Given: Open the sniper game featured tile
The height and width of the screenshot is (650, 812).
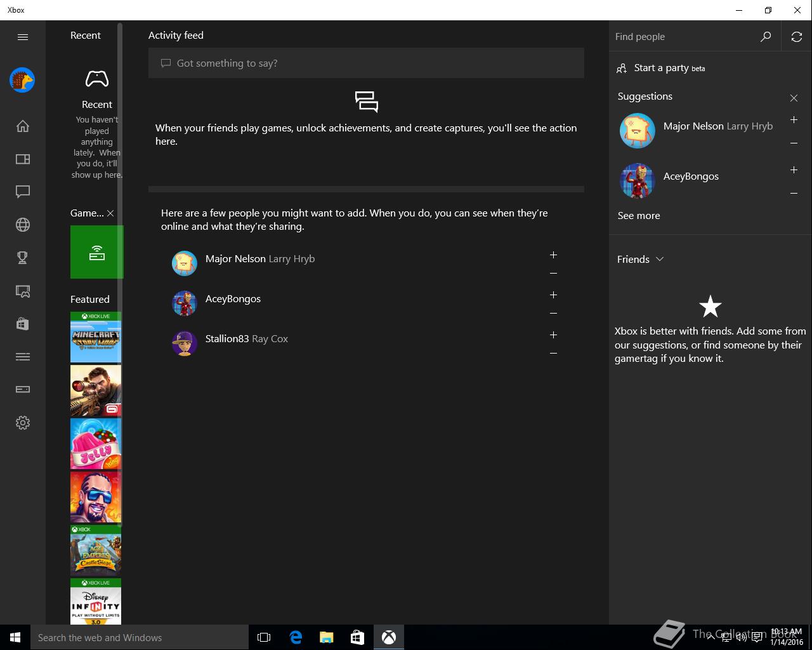Looking at the screenshot, I should click(96, 390).
